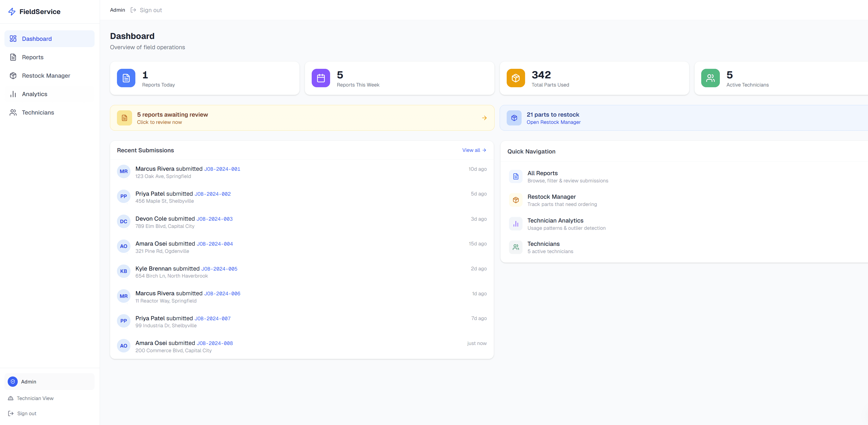Click Open Restock Manager link
This screenshot has height=425, width=868.
pyautogui.click(x=554, y=122)
